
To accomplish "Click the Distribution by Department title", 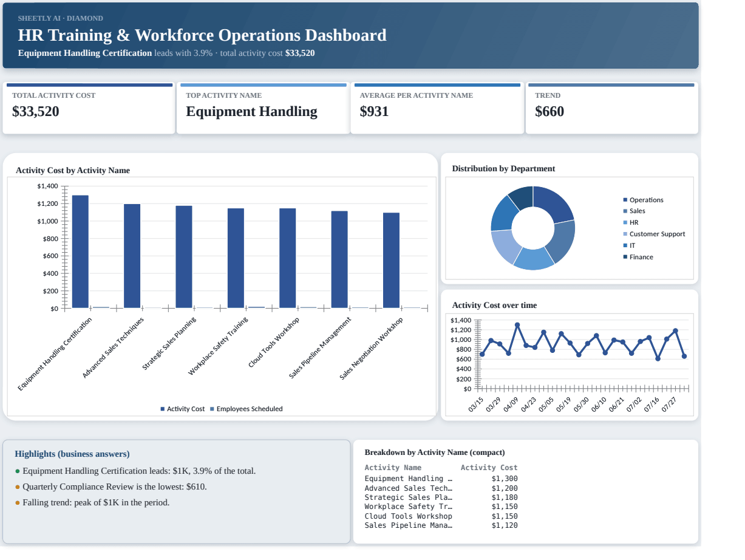I will [x=503, y=168].
